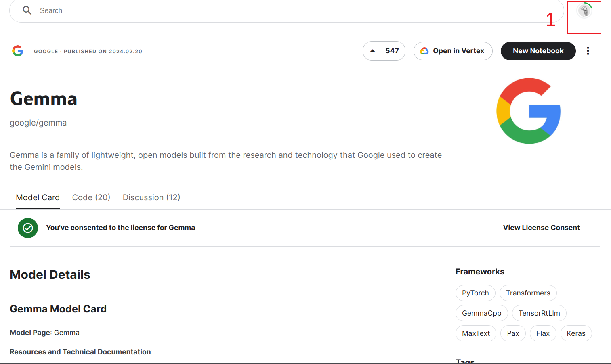Click the small Google publisher logo
Screen dimensions: 611x364
pos(18,51)
